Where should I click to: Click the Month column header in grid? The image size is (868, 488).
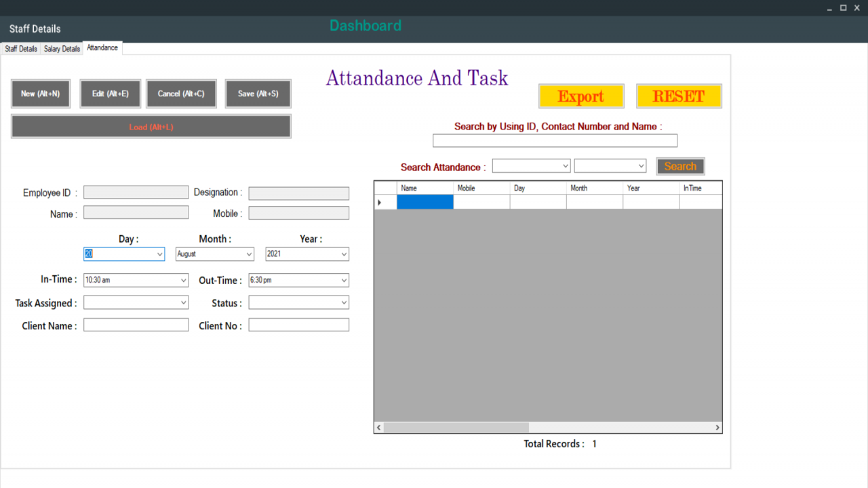tap(595, 188)
